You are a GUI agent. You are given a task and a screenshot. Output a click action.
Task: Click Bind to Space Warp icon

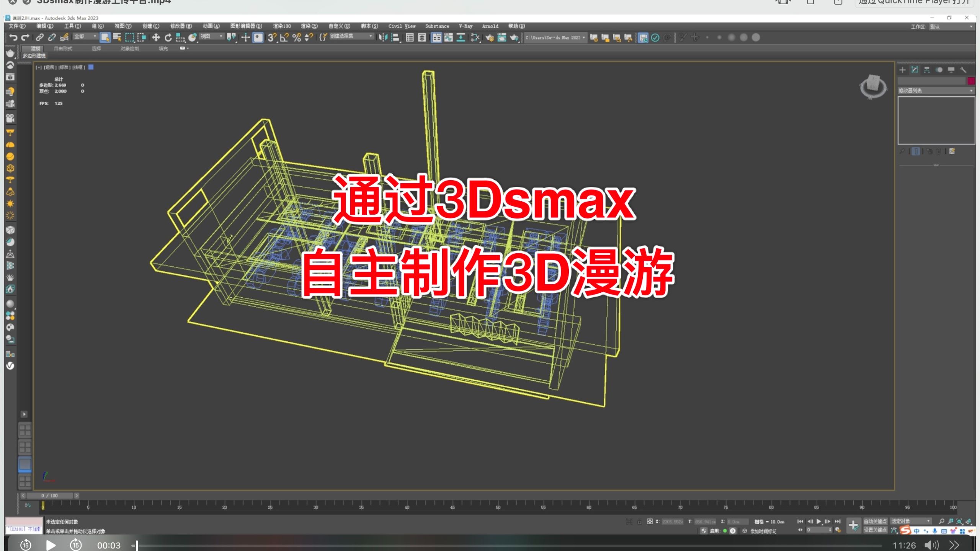(64, 37)
